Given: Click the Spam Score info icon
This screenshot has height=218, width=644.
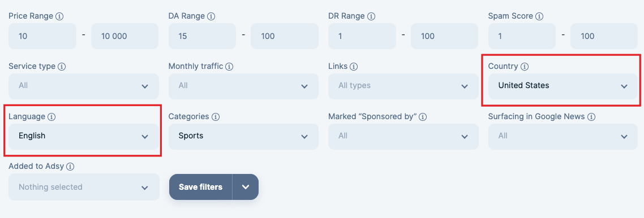Looking at the screenshot, I should [x=539, y=16].
